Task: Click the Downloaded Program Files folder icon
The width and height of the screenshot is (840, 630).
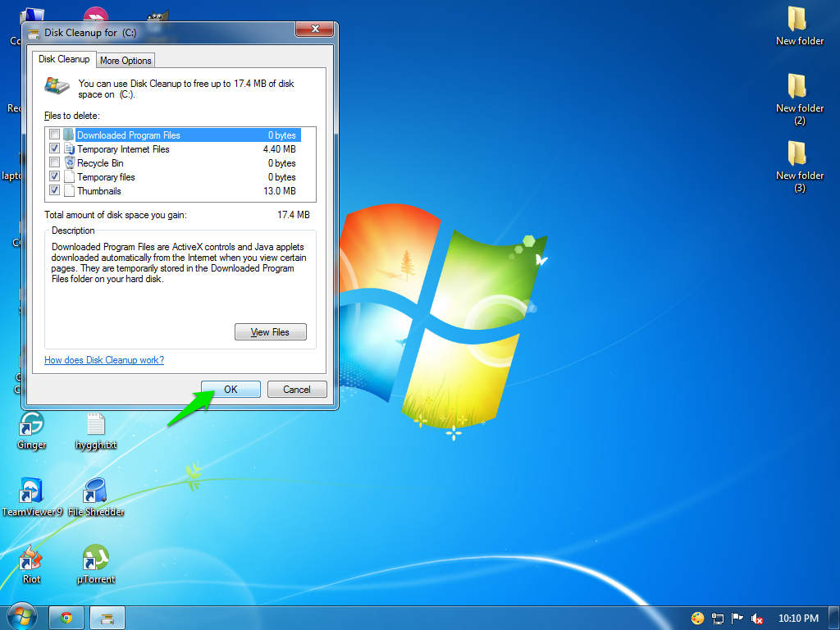Action: tap(69, 135)
